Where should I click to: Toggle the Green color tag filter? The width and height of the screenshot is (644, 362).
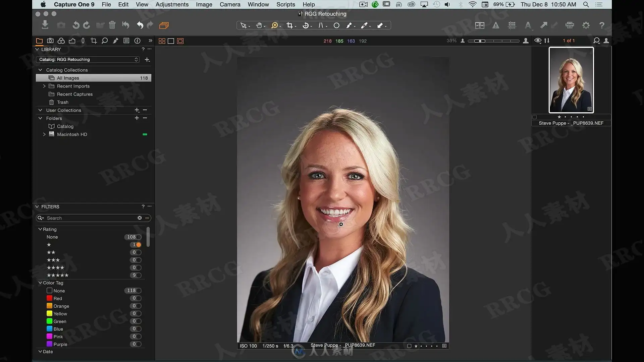[x=139, y=321]
